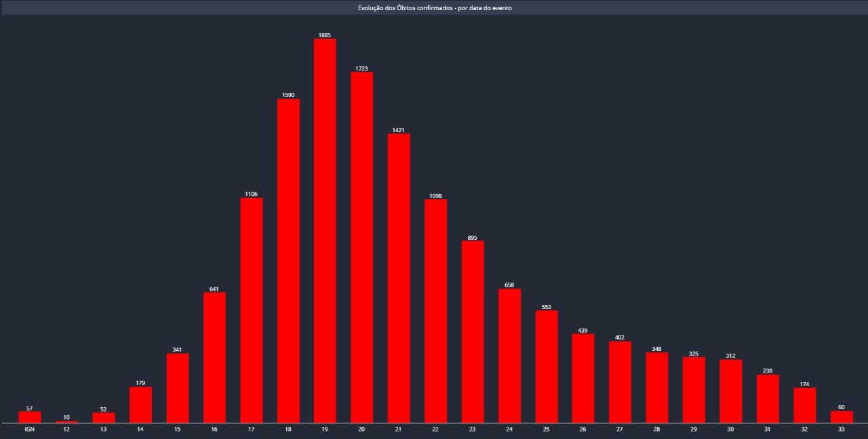868x439 pixels.
Task: Click the data label '1885' above the peak bar
Action: (325, 35)
